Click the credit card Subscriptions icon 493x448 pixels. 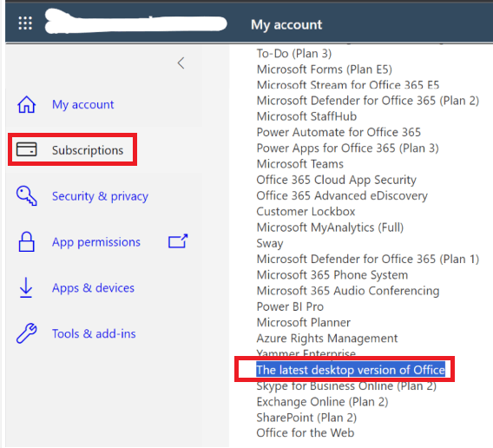pyautogui.click(x=26, y=149)
